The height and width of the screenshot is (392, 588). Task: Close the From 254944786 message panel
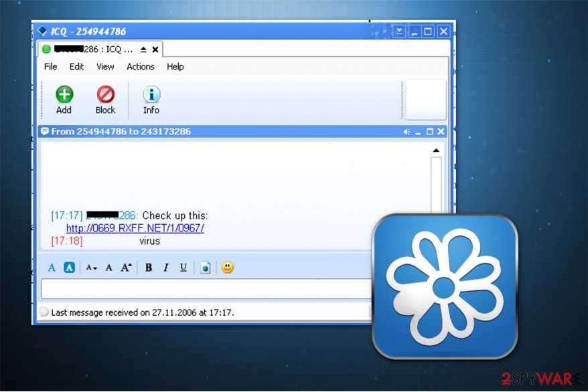pos(441,132)
